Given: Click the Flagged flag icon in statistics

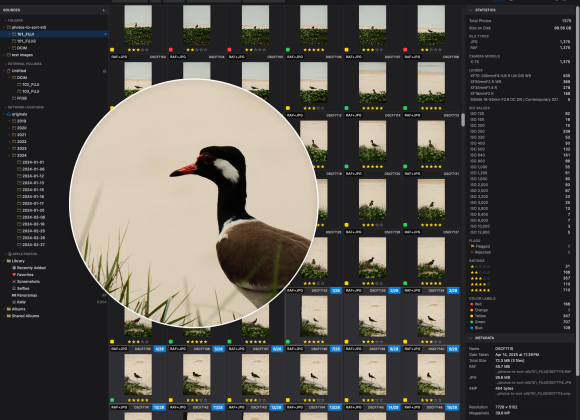Looking at the screenshot, I should 472,246.
